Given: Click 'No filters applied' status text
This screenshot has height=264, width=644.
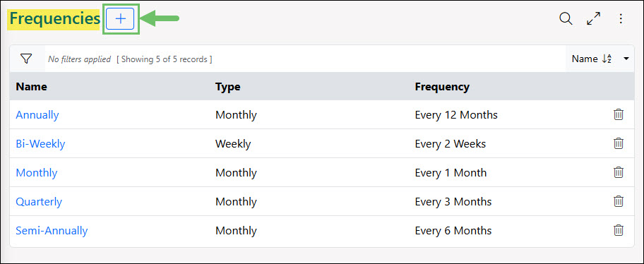Looking at the screenshot, I should click(x=79, y=59).
